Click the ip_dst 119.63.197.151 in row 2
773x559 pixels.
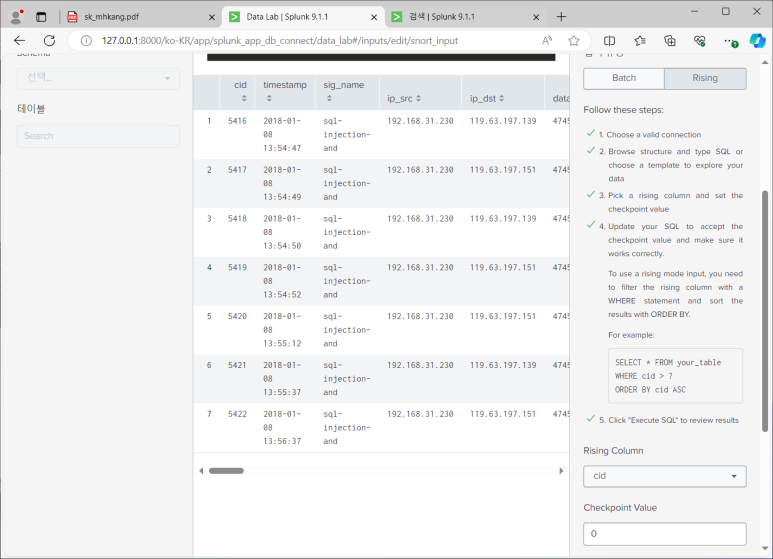click(503, 170)
